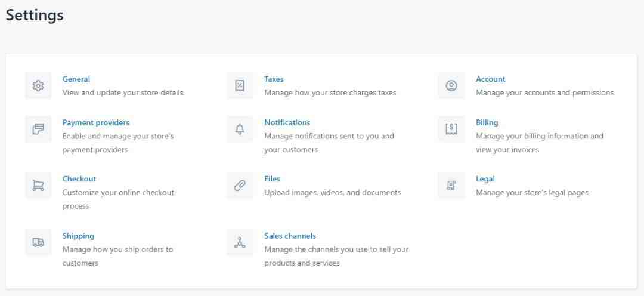Click the Checkout shopping cart icon
Viewport: 644px width, 296px height.
click(x=38, y=186)
